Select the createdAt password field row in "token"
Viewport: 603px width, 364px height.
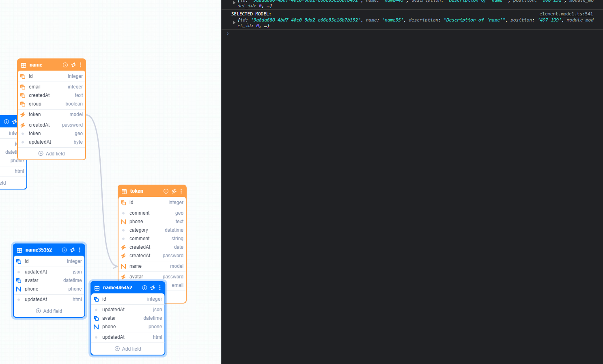[152, 256]
